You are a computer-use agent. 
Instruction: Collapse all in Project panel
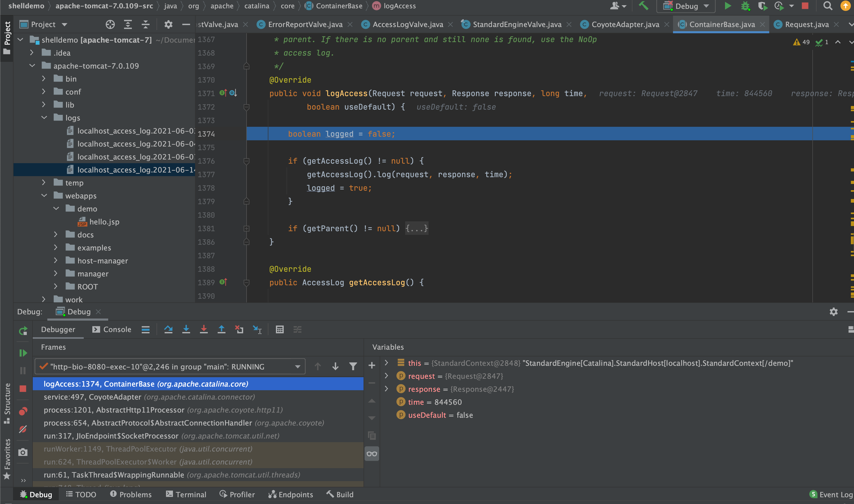click(x=146, y=24)
